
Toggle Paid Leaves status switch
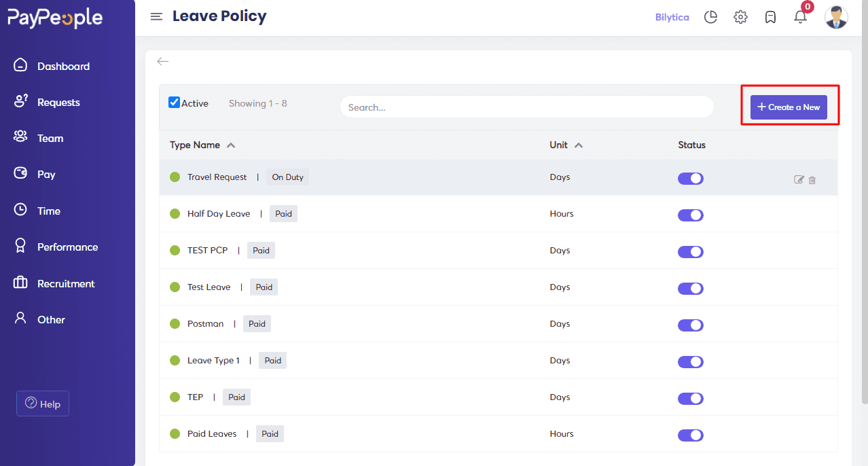[691, 435]
